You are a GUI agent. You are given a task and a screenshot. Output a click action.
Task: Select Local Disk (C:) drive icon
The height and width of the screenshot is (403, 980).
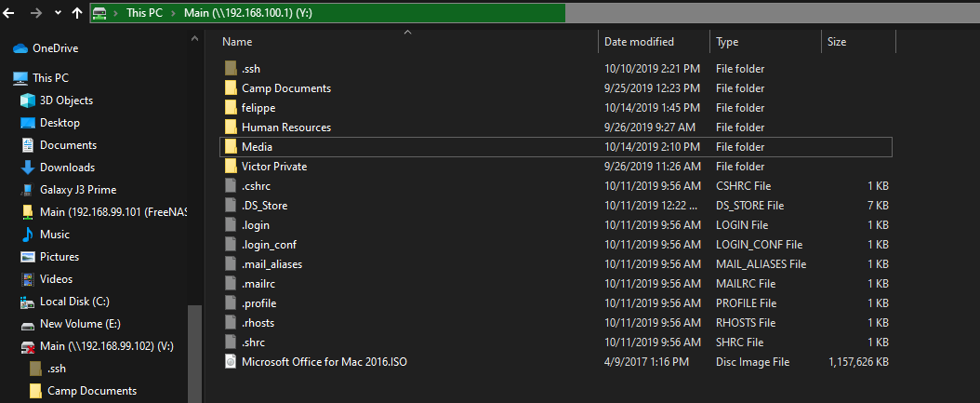[28, 302]
